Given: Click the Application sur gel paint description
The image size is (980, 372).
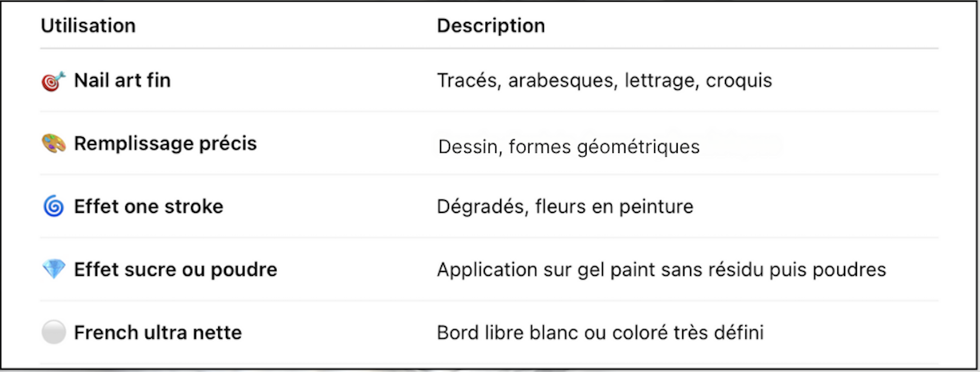Looking at the screenshot, I should pos(661,270).
